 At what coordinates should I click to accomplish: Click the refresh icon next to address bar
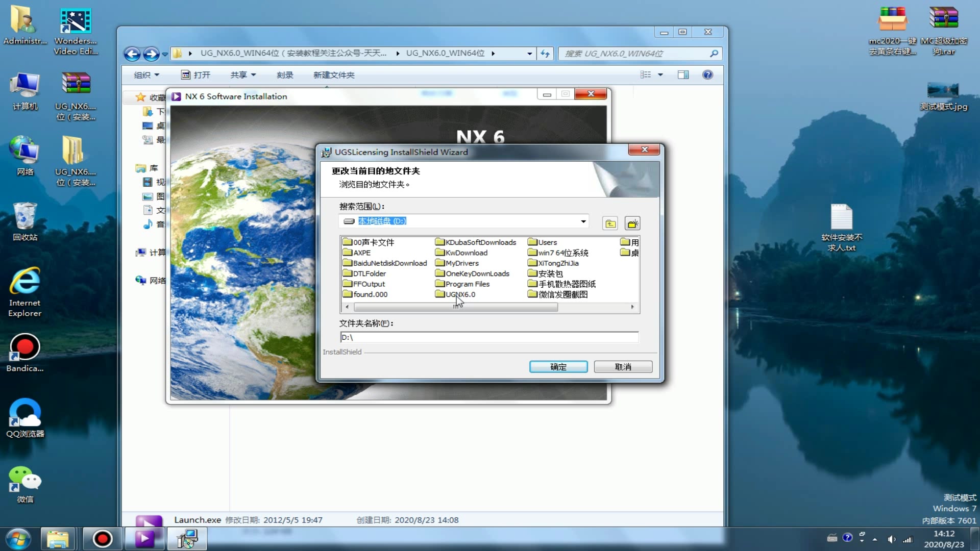[545, 54]
